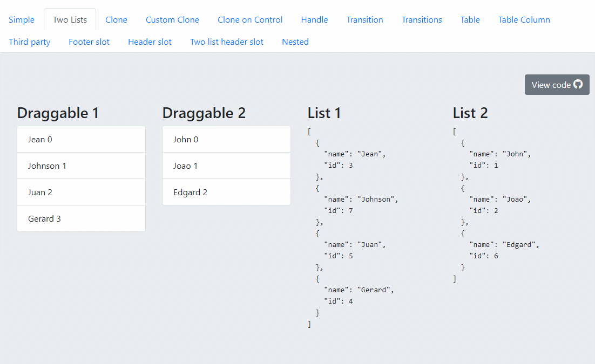Switch to the Transitions tab
The width and height of the screenshot is (595, 364).
tap(422, 20)
